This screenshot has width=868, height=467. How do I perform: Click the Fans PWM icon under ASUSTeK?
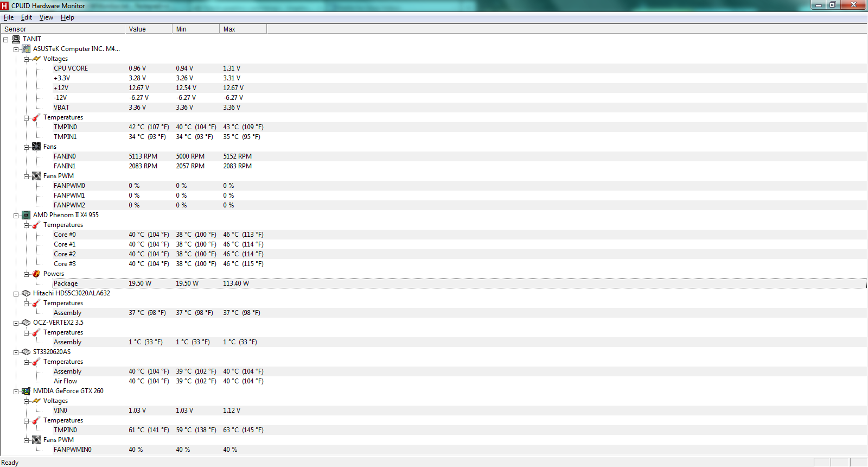tap(36, 176)
